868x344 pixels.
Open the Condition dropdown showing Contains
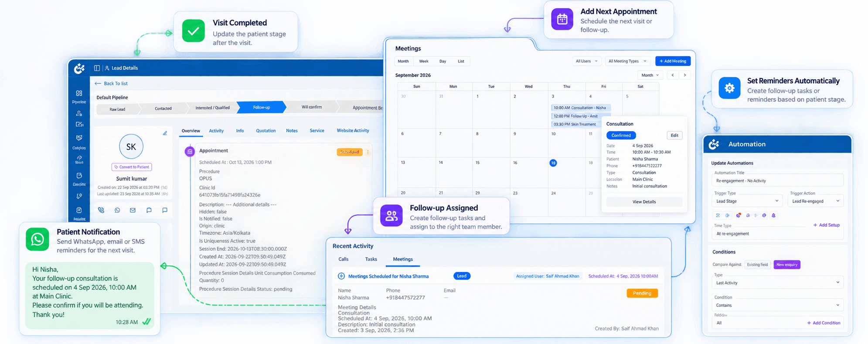pyautogui.click(x=778, y=305)
